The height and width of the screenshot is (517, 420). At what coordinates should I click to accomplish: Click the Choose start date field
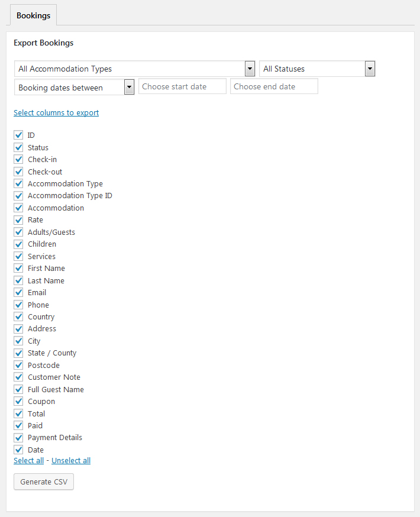182,86
